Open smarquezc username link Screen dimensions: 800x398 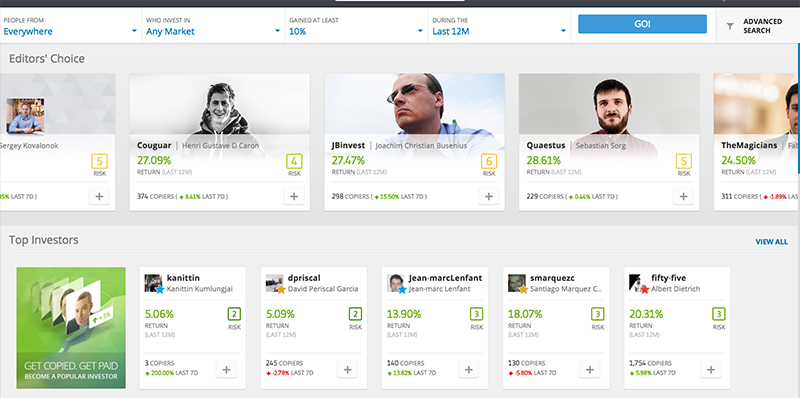point(553,278)
